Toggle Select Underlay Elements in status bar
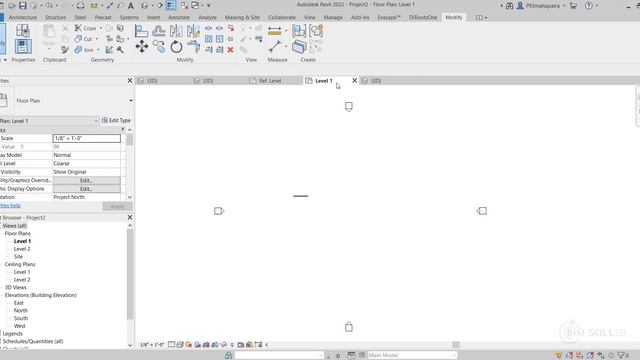Screen dimensions: 640x360 pyautogui.click(x=569, y=356)
